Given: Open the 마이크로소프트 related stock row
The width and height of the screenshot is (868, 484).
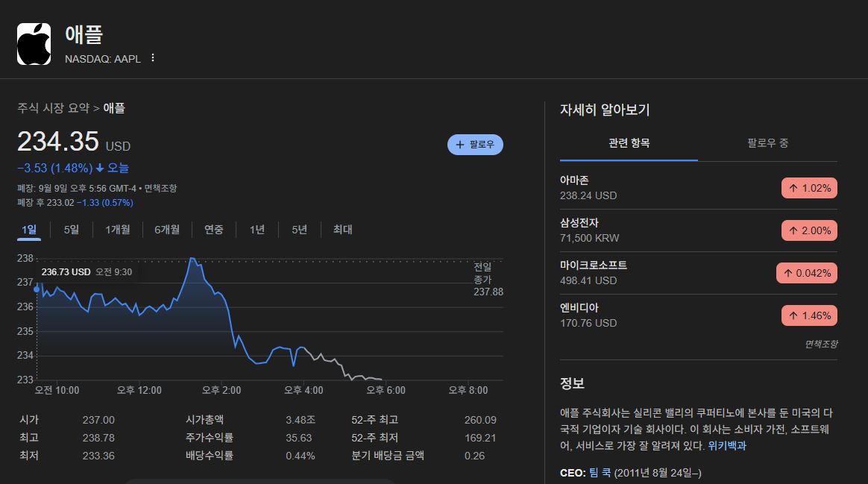Looking at the screenshot, I should coord(699,273).
